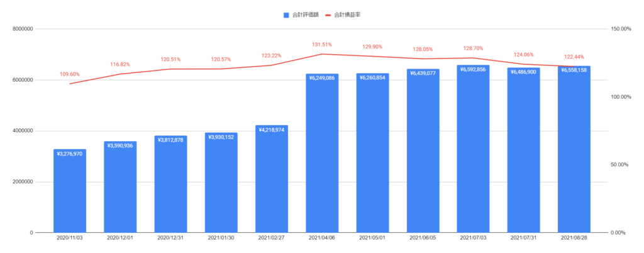Select the bar labeled ¥3,930,152

pyautogui.click(x=221, y=183)
